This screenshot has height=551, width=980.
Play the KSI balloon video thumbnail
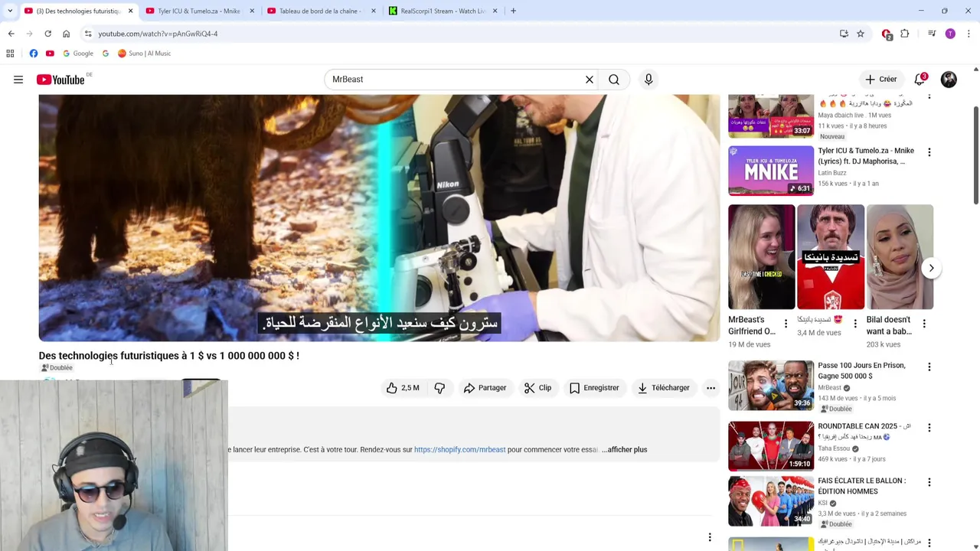pos(771,500)
